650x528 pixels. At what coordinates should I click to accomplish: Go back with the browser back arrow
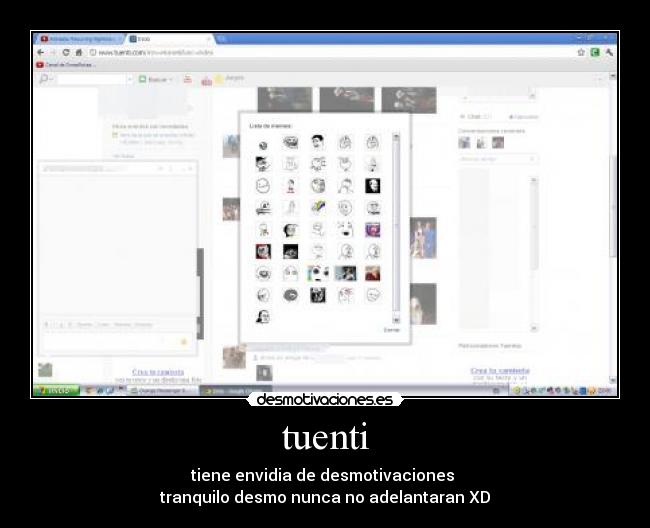[x=41, y=52]
